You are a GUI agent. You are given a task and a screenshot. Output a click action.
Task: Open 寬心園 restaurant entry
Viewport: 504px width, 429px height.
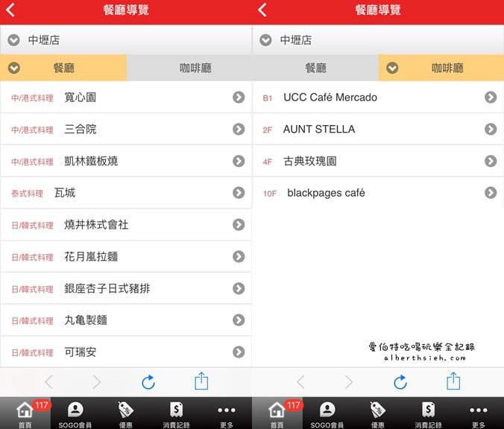(126, 97)
